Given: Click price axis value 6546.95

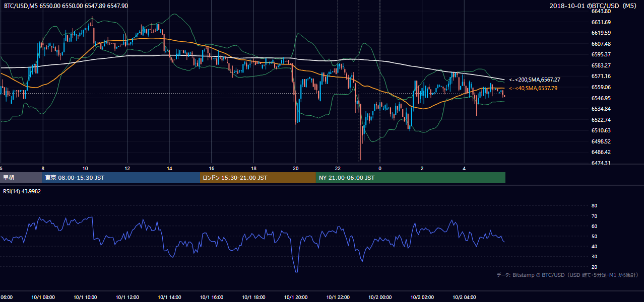Looking at the screenshot, I should (601, 98).
